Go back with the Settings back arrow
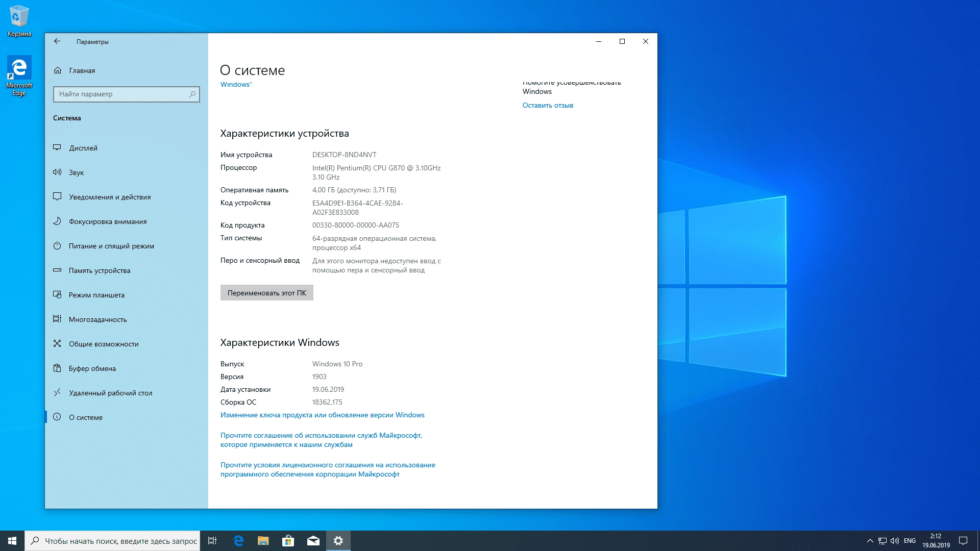This screenshot has width=980, height=551. (57, 41)
